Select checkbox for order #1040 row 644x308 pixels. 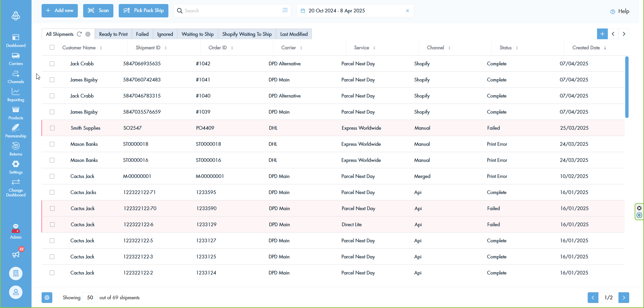coord(52,96)
